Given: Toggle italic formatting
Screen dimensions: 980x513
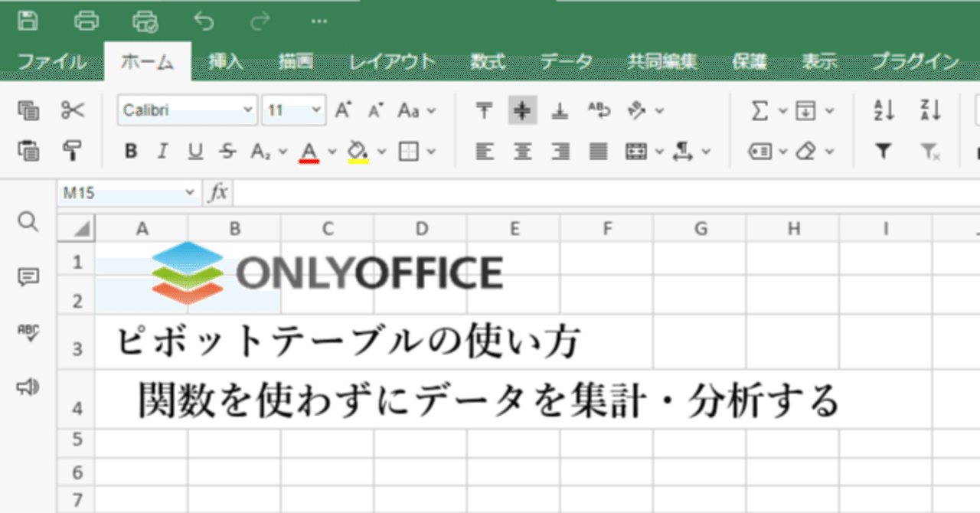Looking at the screenshot, I should pos(162,151).
